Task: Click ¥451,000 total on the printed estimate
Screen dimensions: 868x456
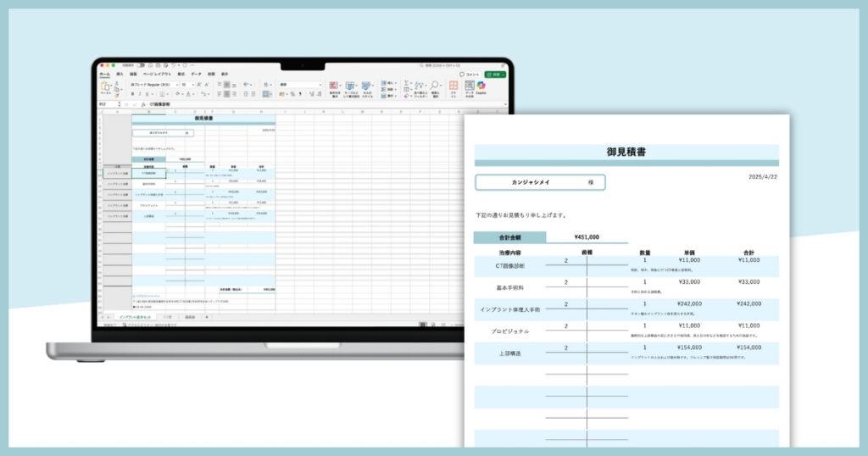Action: tap(587, 236)
